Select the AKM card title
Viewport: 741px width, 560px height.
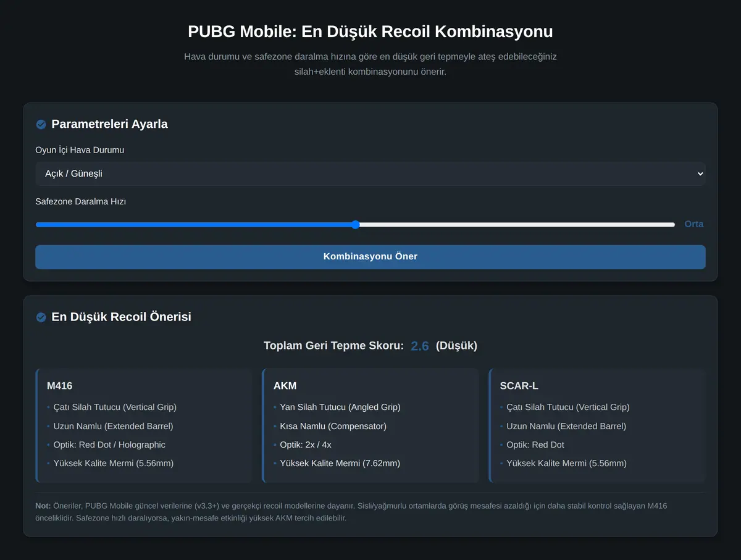coord(285,386)
